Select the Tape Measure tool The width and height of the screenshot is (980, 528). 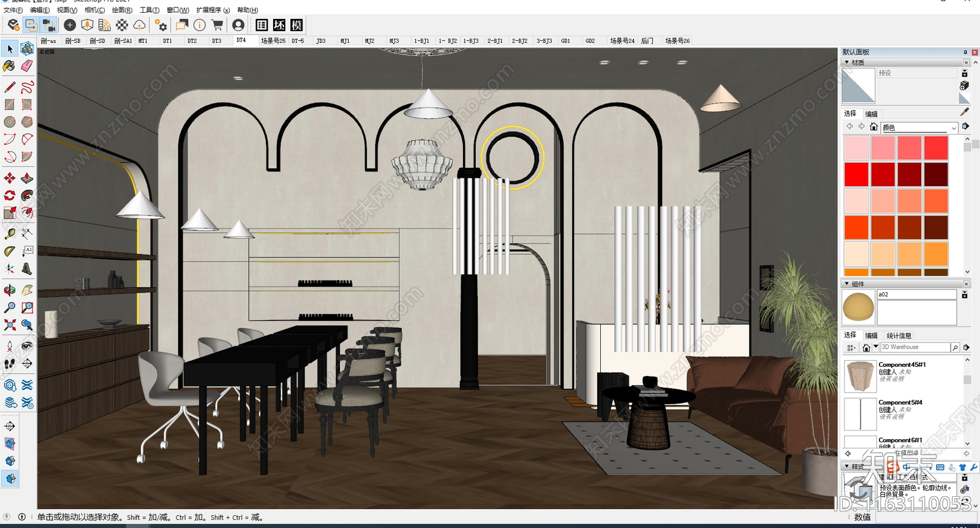(x=10, y=233)
